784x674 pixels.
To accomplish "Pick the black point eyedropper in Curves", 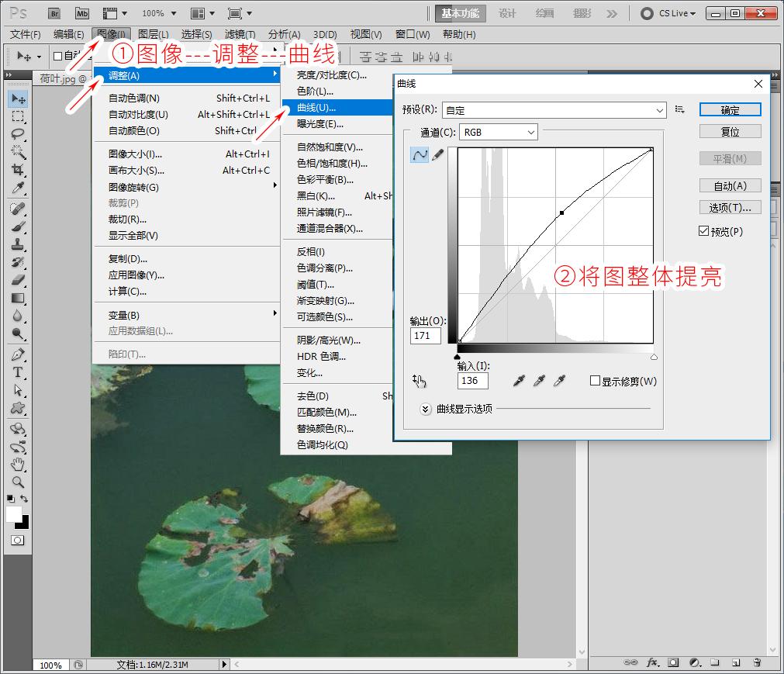I will [519, 381].
